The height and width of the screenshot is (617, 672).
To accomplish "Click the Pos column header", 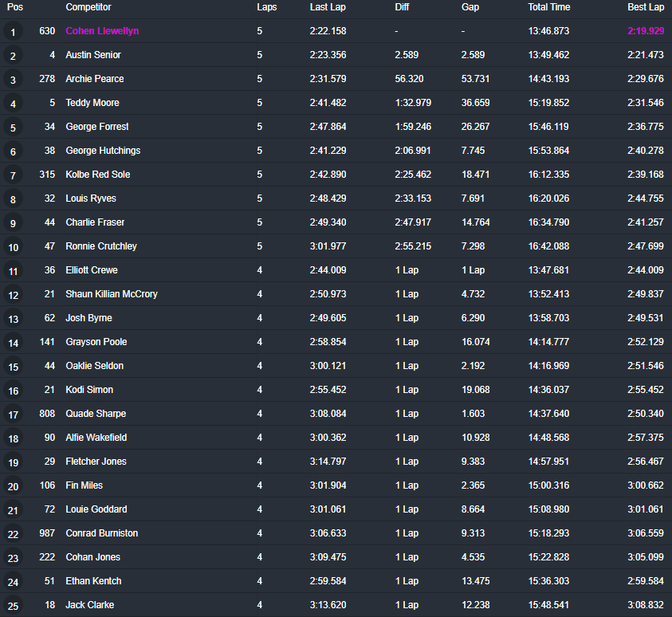I will click(x=15, y=7).
